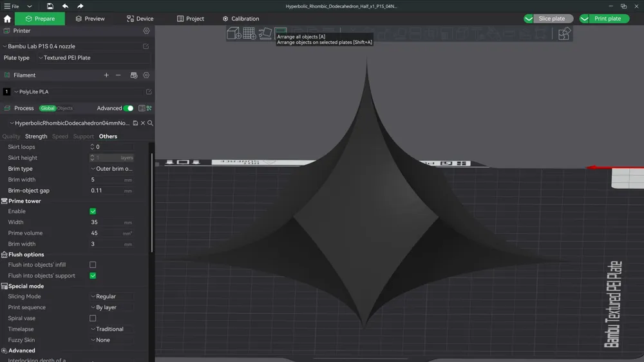The image size is (644, 362).
Task: Open the Slicing Mode dropdown
Action: [x=111, y=296]
